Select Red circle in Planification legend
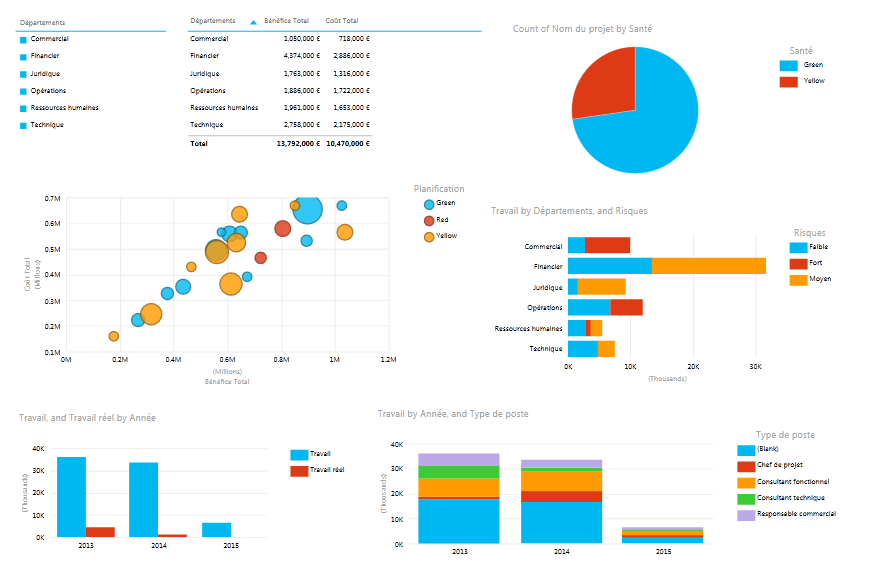This screenshot has height=568, width=872. tap(429, 220)
